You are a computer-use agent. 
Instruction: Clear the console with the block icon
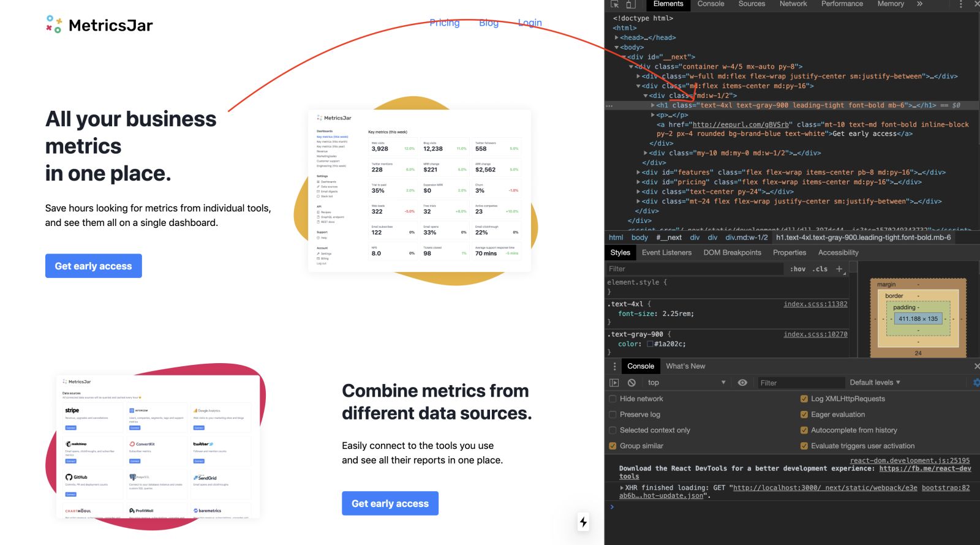pyautogui.click(x=631, y=383)
